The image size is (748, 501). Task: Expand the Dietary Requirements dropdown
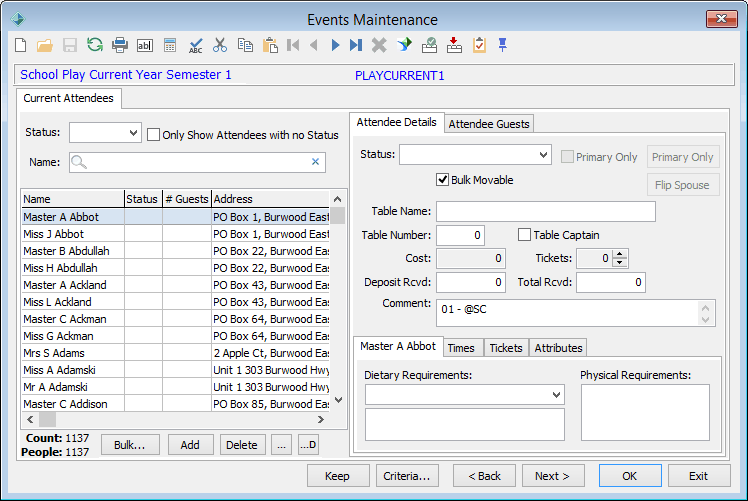tap(556, 395)
